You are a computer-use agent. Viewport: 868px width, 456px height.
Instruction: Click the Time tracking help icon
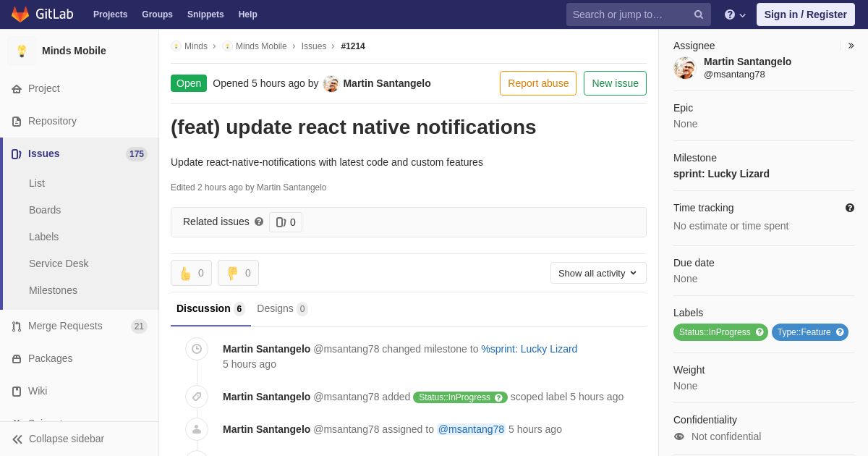(850, 208)
